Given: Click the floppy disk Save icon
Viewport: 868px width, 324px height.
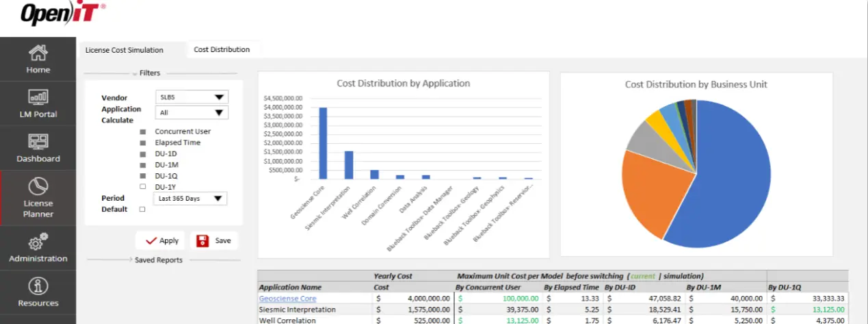Looking at the screenshot, I should tap(202, 240).
